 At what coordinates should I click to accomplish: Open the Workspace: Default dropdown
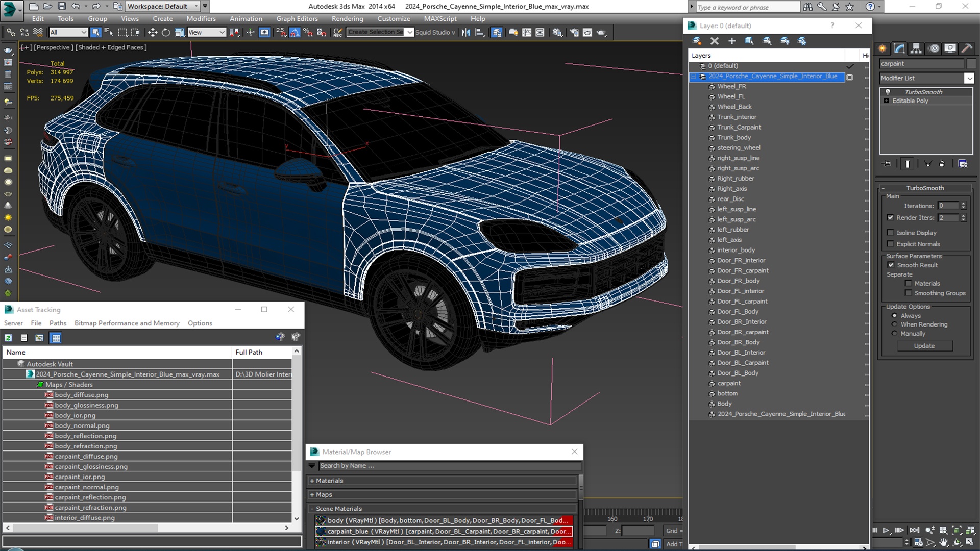(x=163, y=6)
